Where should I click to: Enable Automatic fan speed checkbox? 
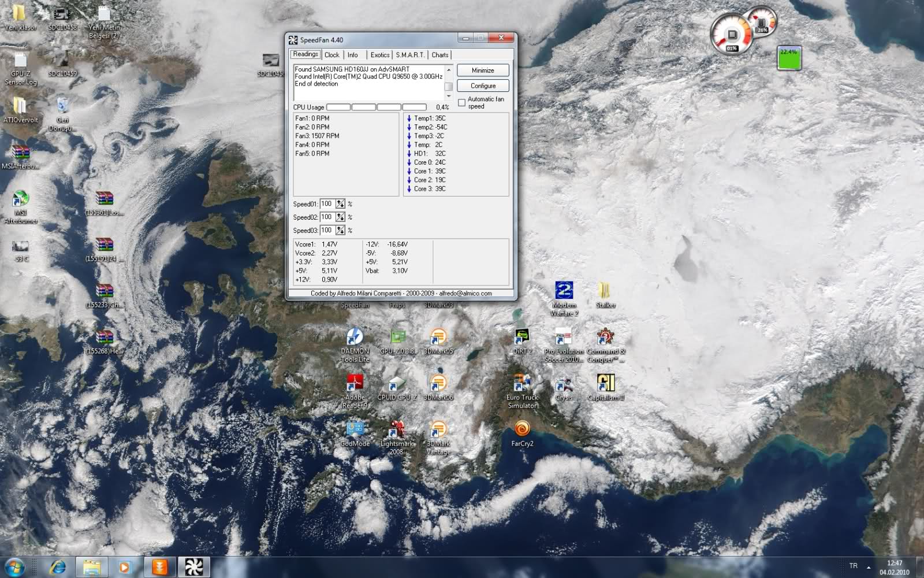(461, 103)
